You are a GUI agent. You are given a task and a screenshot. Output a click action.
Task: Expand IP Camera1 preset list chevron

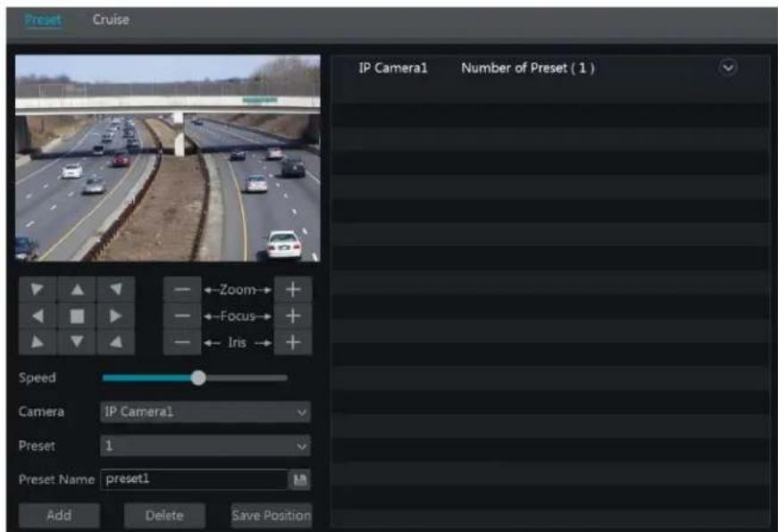click(x=728, y=68)
